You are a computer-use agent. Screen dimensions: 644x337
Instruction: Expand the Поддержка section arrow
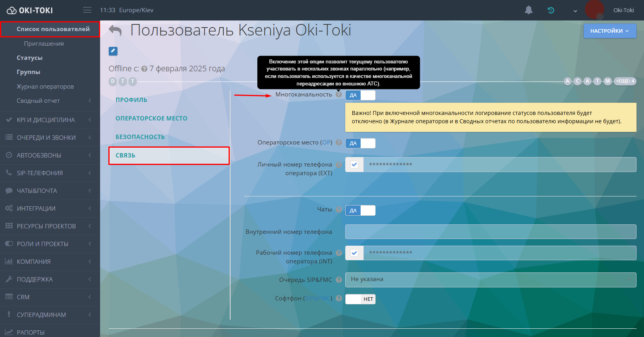click(x=90, y=279)
